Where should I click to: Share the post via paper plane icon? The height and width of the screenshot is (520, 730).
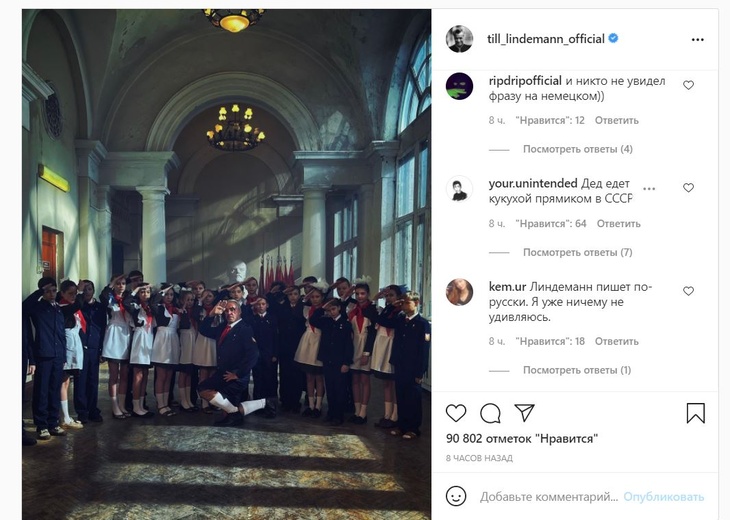pos(524,412)
